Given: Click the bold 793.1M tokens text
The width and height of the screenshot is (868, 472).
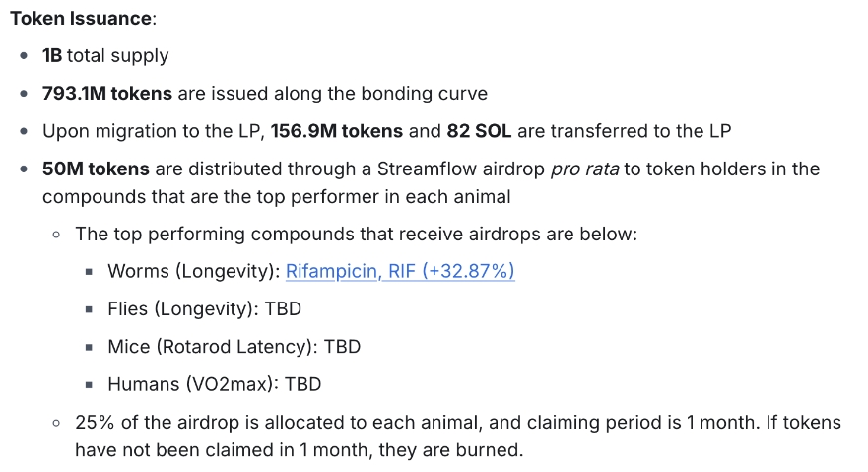Looking at the screenshot, I should click(106, 93).
